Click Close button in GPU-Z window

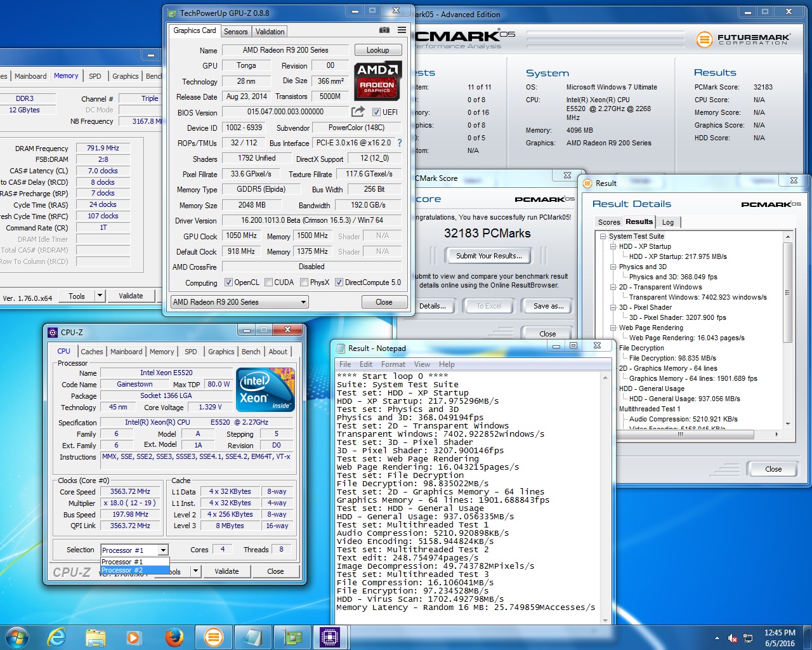pos(384,302)
